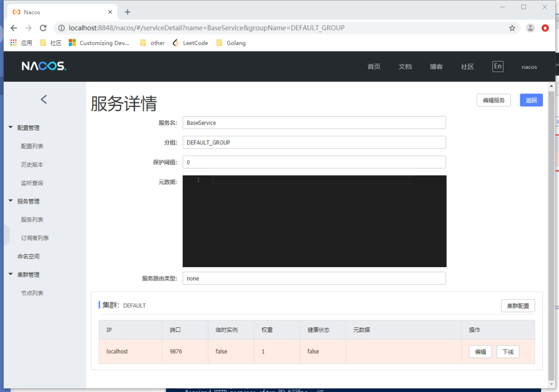Open 订阅者列表 in sidebar
The height and width of the screenshot is (392, 559).
(x=35, y=238)
